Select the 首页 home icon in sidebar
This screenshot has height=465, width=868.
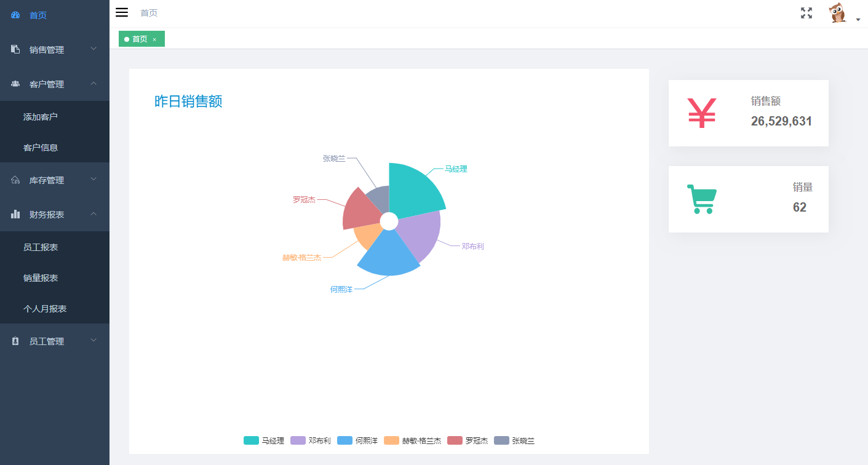(15, 15)
